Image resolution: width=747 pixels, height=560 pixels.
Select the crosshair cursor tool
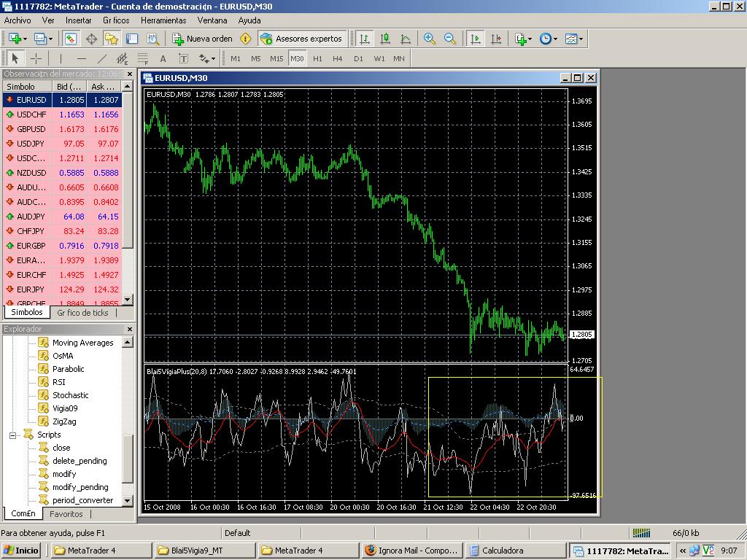(36, 58)
